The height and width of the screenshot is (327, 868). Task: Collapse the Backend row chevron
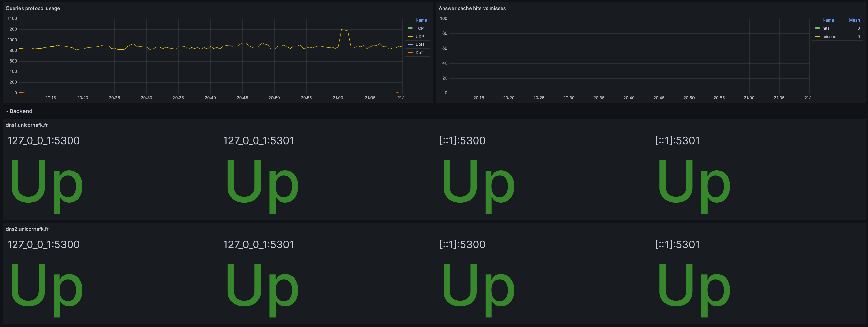(x=6, y=112)
